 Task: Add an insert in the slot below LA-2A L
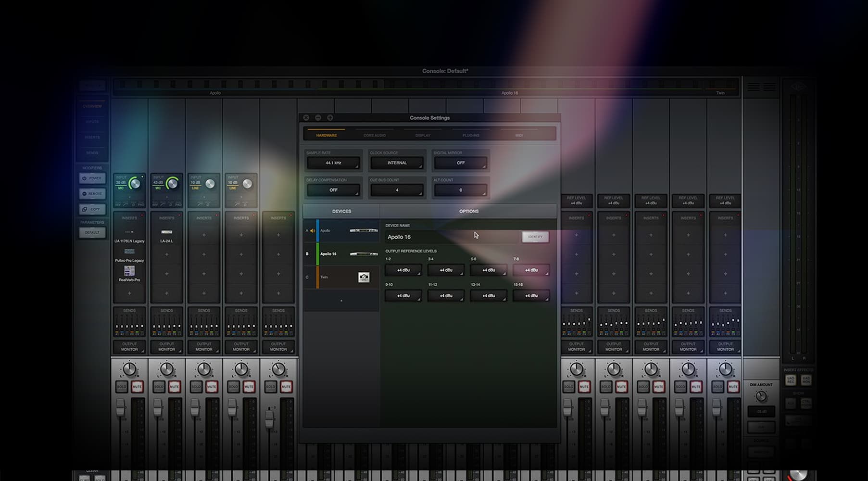166,254
